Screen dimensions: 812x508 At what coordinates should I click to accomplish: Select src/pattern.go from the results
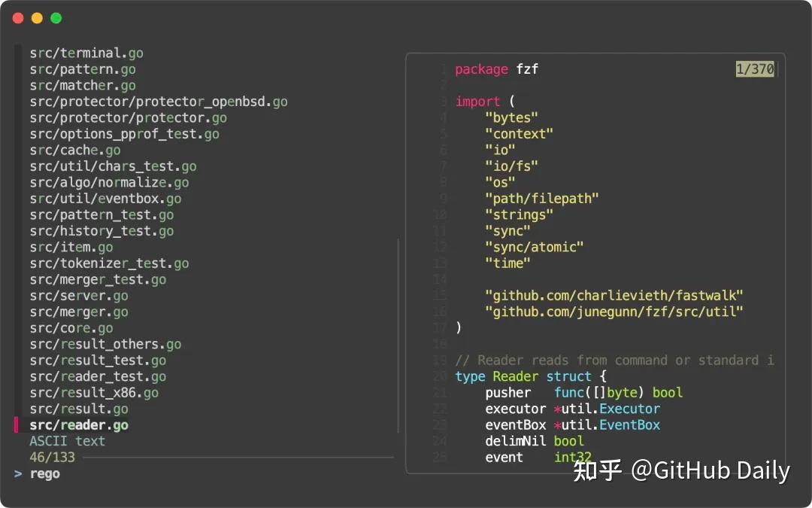click(x=83, y=69)
